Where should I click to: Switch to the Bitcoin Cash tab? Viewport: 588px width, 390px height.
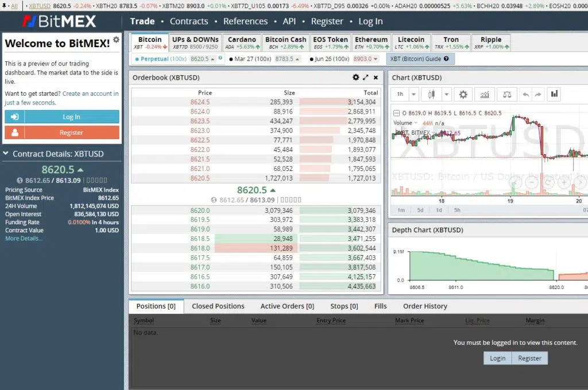tap(286, 42)
